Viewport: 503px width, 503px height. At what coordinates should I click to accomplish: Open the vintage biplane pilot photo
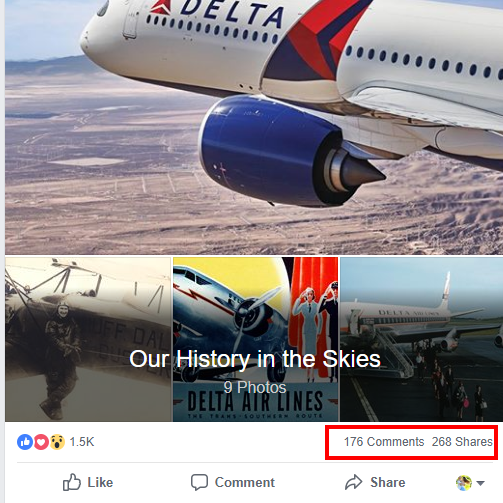pos(88,339)
